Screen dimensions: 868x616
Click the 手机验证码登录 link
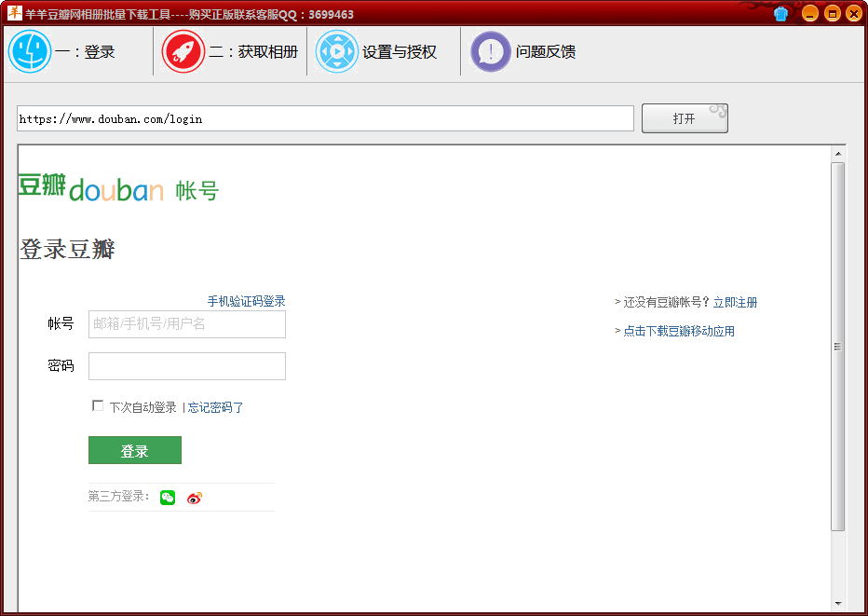(x=247, y=301)
